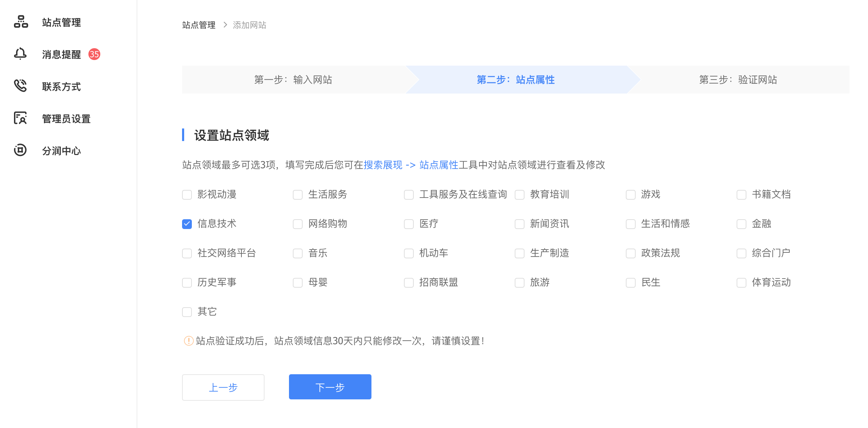
Task: Open 管理员设置 settings page
Action: point(66,118)
